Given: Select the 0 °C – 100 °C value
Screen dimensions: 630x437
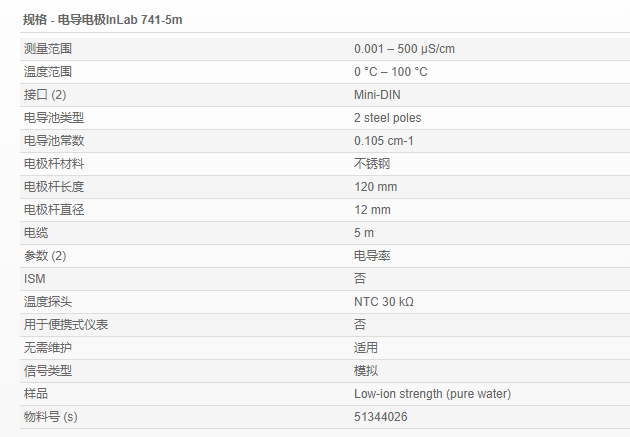Looking at the screenshot, I should tap(390, 72).
